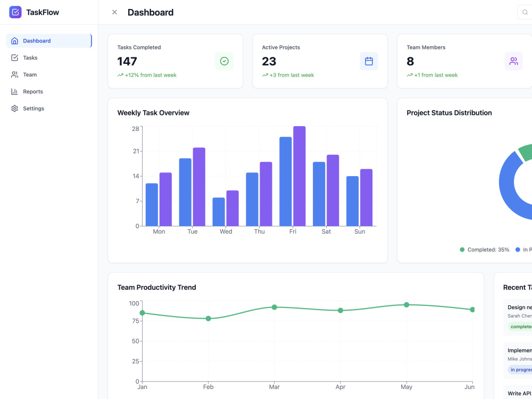Click the trend arrow beside +1 from last week
Viewport: 532px width, 399px height.
pyautogui.click(x=410, y=76)
